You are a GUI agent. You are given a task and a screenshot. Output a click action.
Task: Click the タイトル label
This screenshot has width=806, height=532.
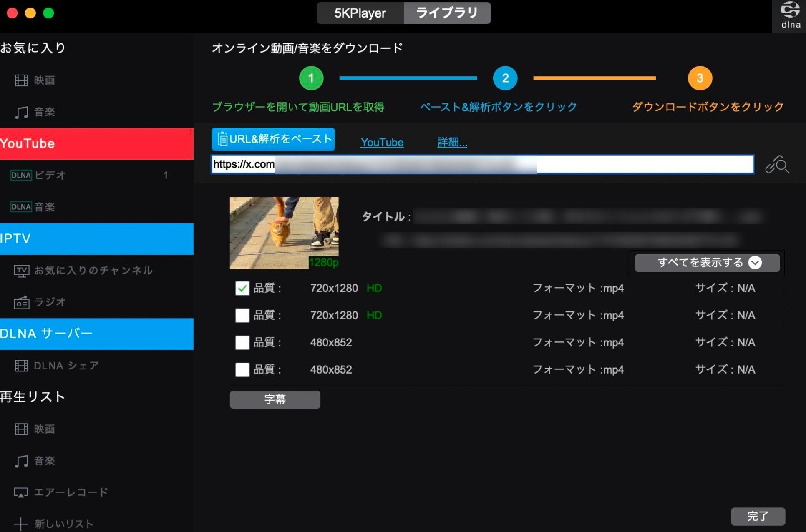pos(386,217)
